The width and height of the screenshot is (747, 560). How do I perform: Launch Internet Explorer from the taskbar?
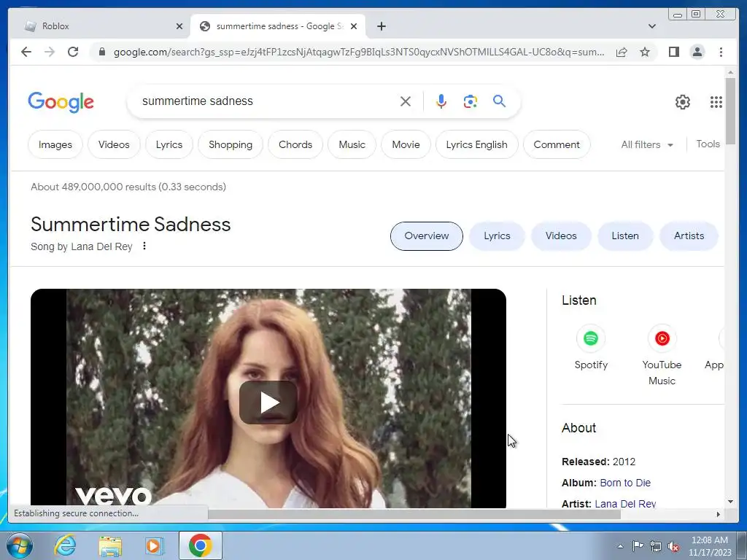point(65,545)
